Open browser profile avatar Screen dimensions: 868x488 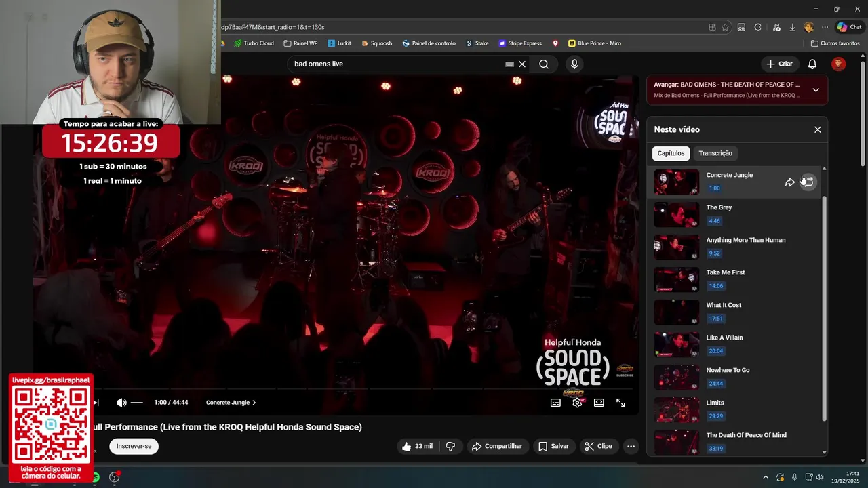click(x=808, y=27)
